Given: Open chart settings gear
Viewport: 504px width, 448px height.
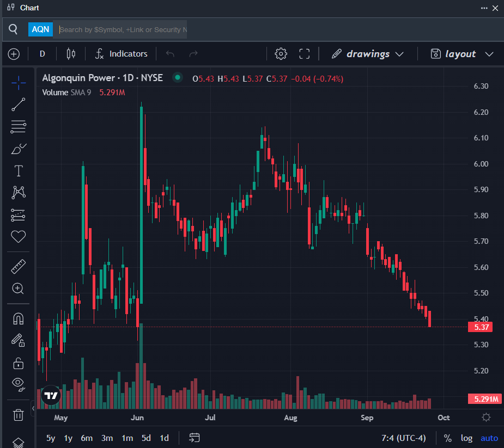Looking at the screenshot, I should coord(281,54).
